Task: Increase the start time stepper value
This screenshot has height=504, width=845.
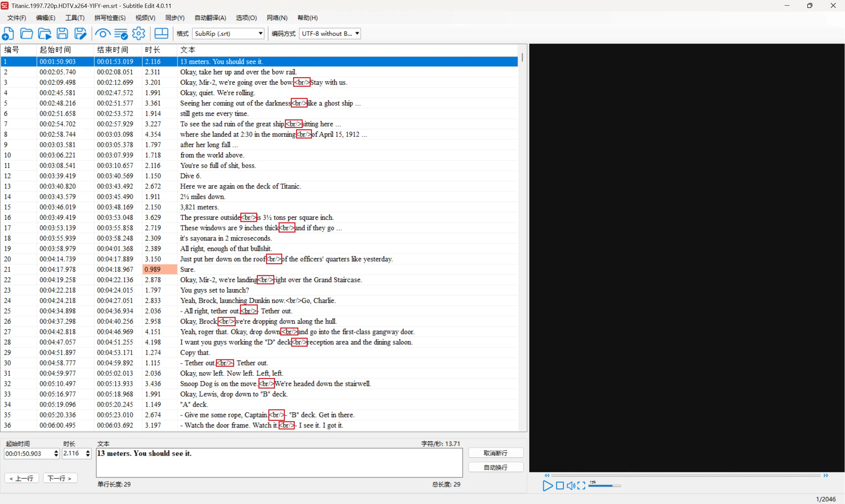Action: (x=56, y=451)
